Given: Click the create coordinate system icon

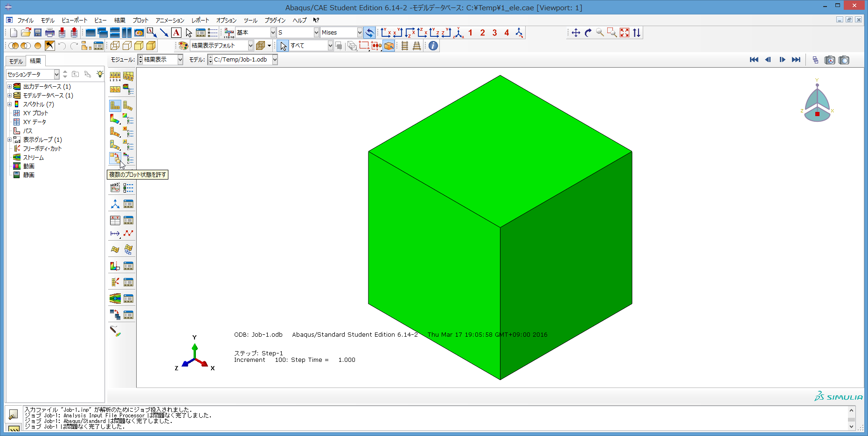Looking at the screenshot, I should click(x=115, y=204).
